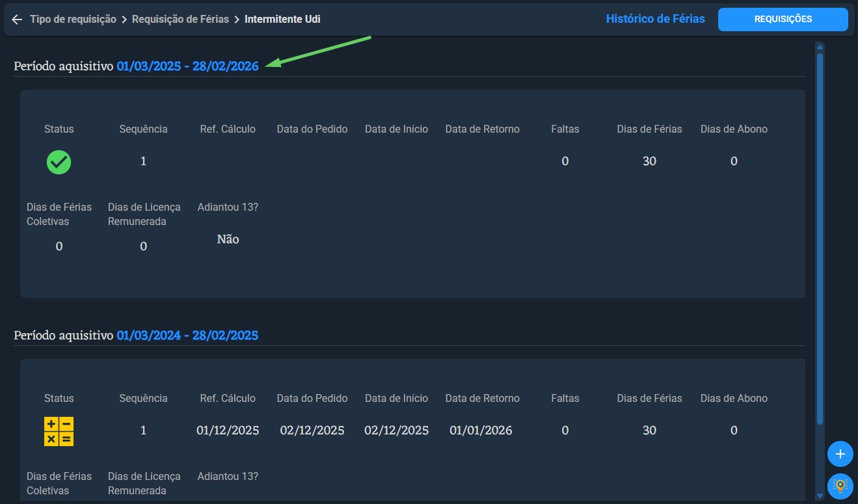This screenshot has height=504, width=858.
Task: Click Status column header in first period
Action: click(x=59, y=129)
